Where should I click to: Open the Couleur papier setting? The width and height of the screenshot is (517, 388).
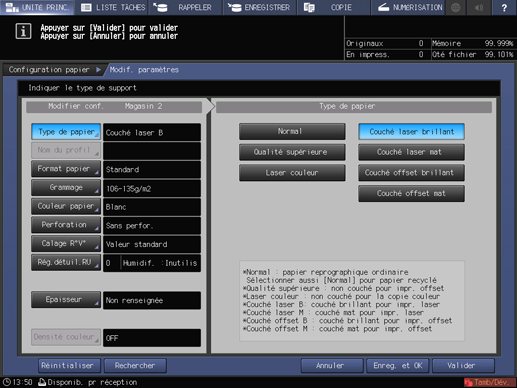click(66, 206)
